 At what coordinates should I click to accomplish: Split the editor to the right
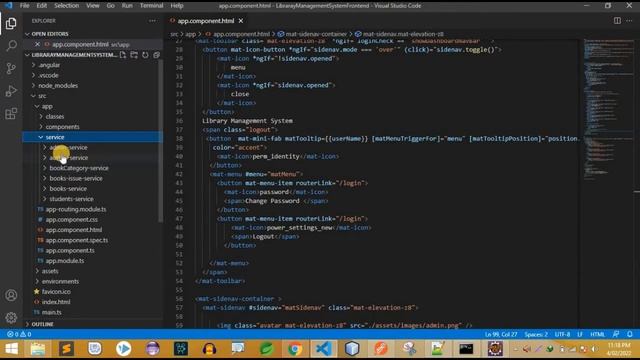tap(617, 21)
